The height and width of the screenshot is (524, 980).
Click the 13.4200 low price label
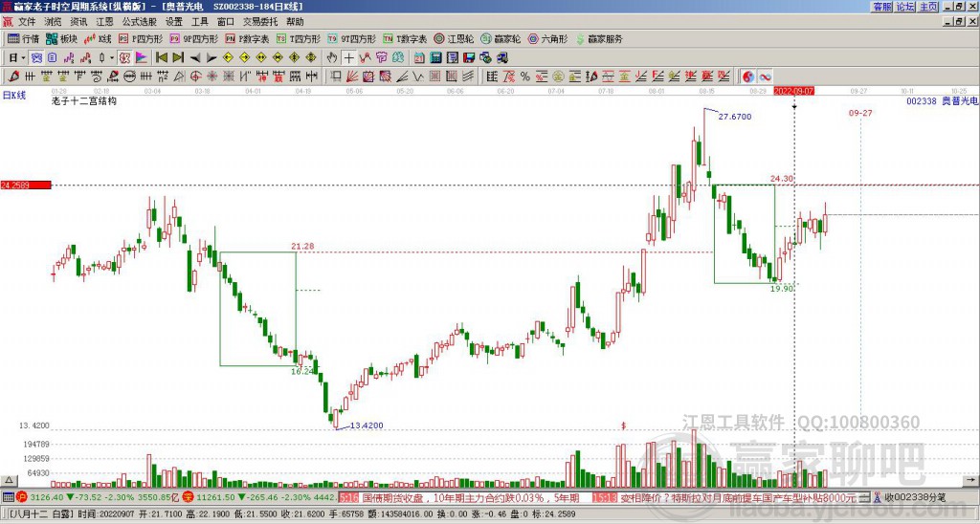367,426
